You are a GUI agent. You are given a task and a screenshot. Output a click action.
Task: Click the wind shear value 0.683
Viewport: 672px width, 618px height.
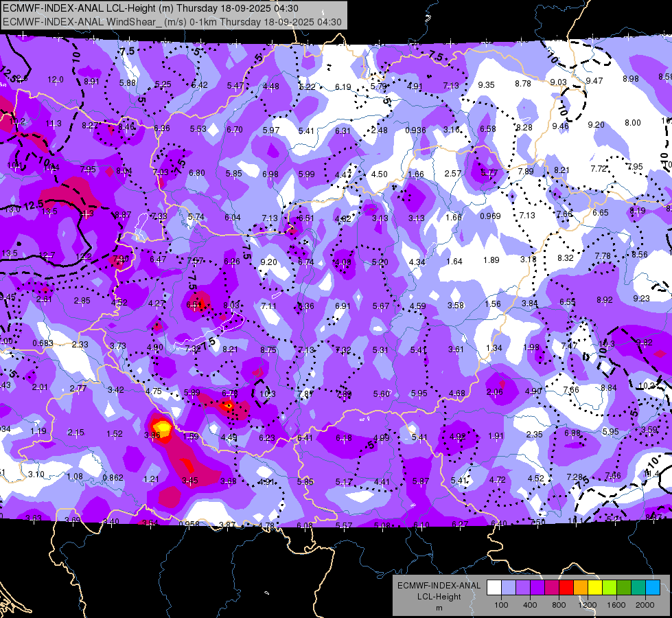(43, 343)
